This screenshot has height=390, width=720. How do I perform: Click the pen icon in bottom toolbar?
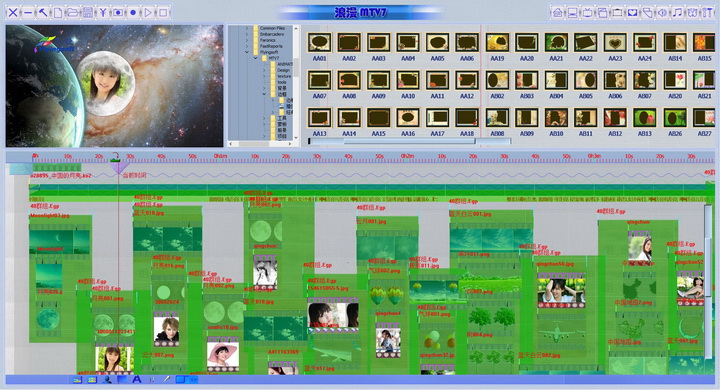[166, 379]
